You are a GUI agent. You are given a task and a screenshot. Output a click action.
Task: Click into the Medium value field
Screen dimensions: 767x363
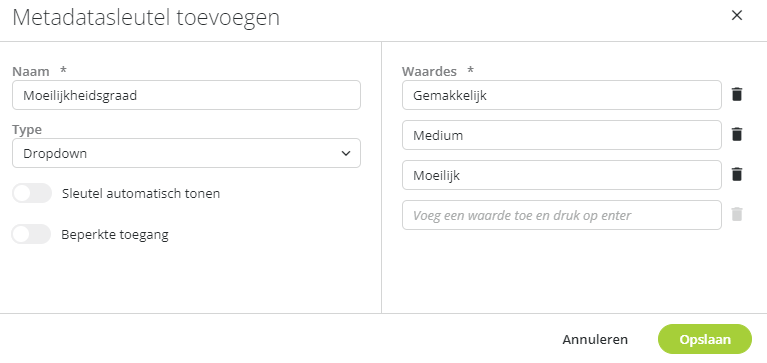[x=562, y=135]
